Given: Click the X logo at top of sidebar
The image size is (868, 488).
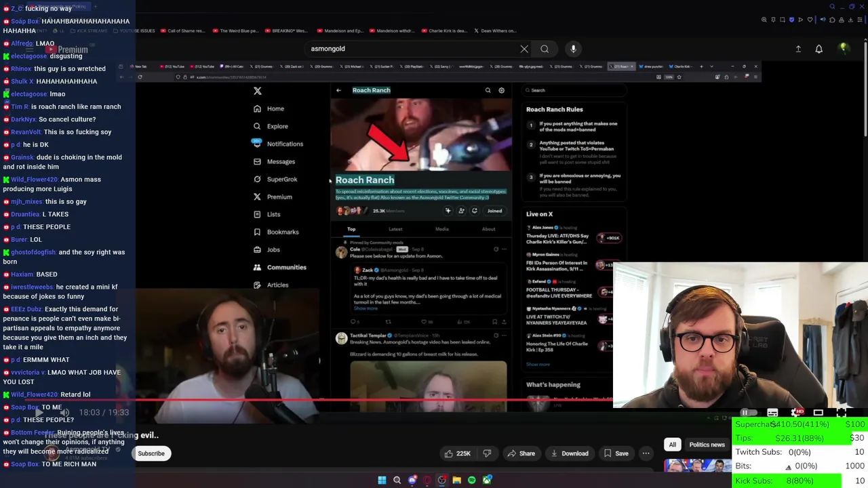Looking at the screenshot, I should tap(257, 91).
